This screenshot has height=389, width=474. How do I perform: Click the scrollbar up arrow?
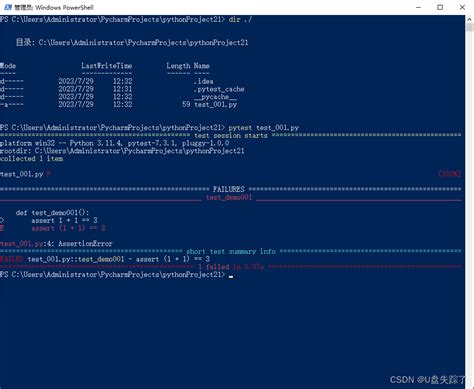click(x=469, y=19)
